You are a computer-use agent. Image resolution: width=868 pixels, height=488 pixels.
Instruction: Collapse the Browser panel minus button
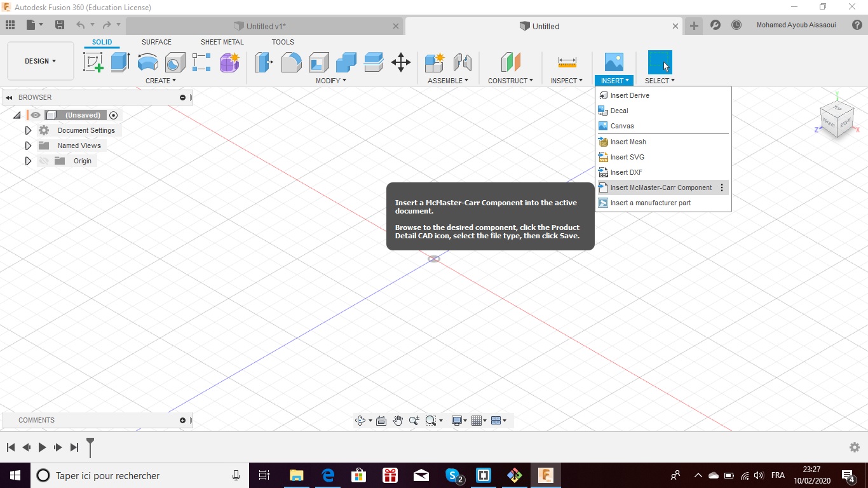(182, 97)
